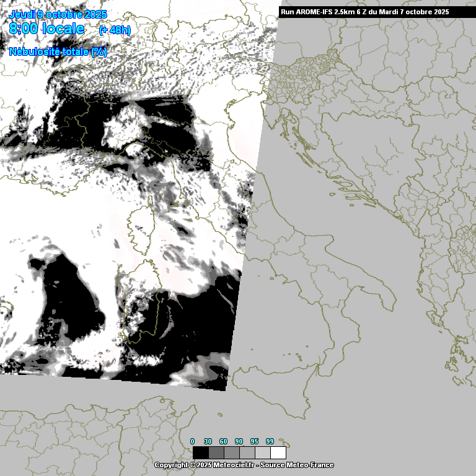This screenshot has width=476, height=476.
Task: Click the '(+ 48h)' forecast offset label
Action: [x=115, y=30]
